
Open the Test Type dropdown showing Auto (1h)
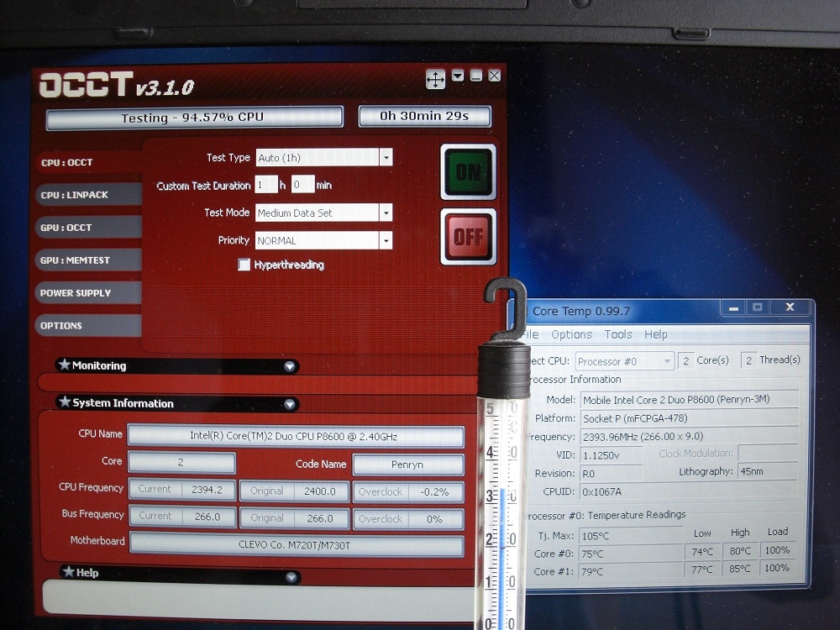click(x=323, y=158)
